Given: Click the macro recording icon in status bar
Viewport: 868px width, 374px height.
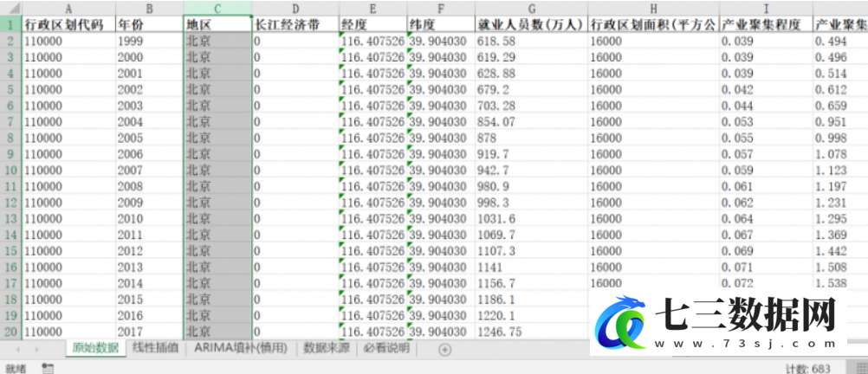Looking at the screenshot, I should [x=49, y=368].
